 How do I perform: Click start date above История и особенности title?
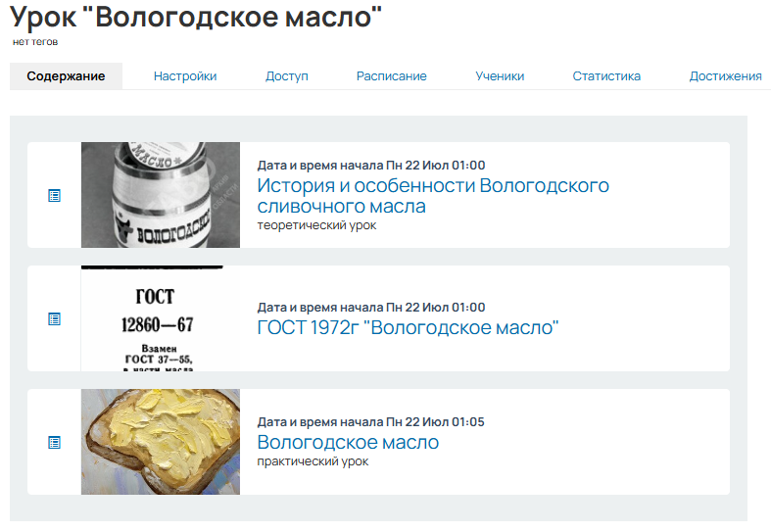[371, 166]
